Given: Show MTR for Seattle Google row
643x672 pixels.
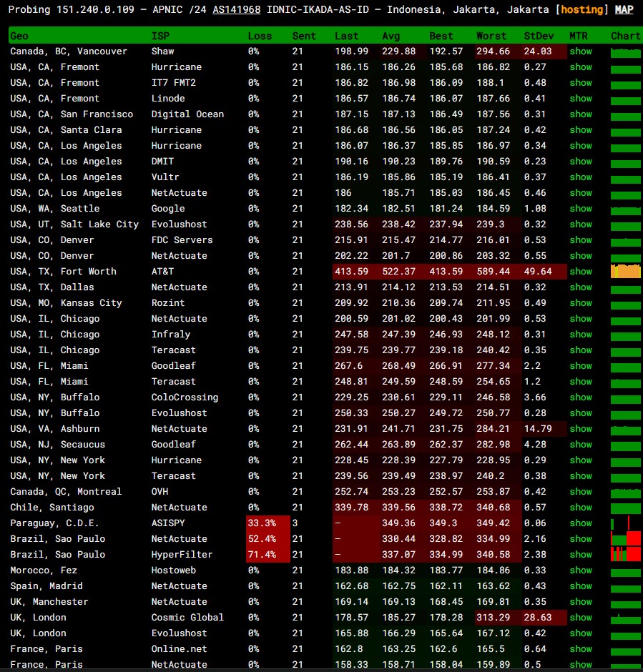Looking at the screenshot, I should pos(580,208).
